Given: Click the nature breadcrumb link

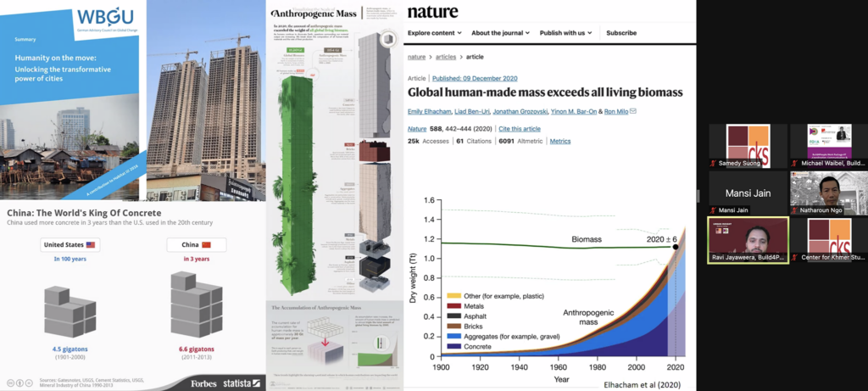Looking at the screenshot, I should 416,57.
